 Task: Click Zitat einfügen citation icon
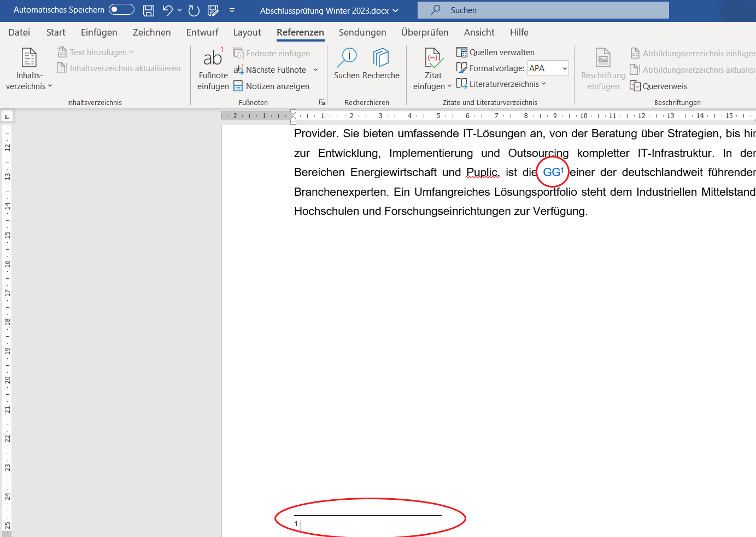click(x=433, y=58)
